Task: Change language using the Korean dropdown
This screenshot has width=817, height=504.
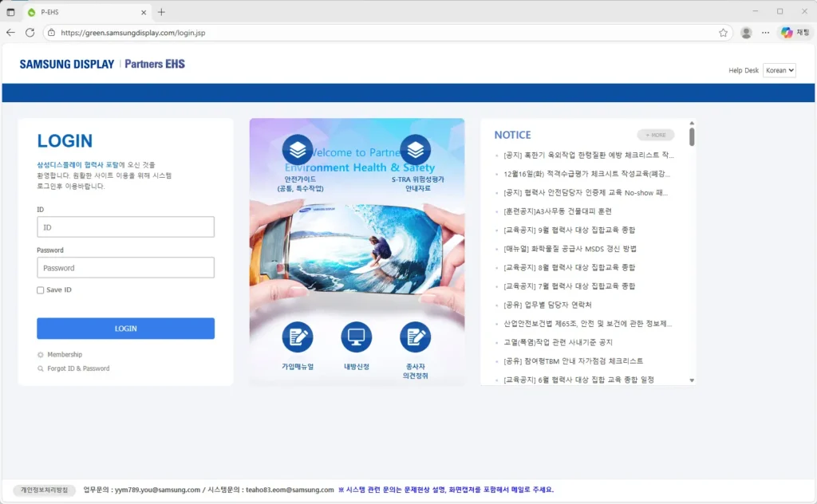Action: coord(779,70)
